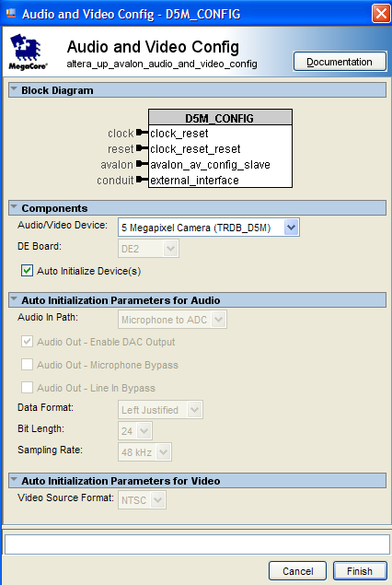Click Finish to apply configuration

tap(360, 571)
